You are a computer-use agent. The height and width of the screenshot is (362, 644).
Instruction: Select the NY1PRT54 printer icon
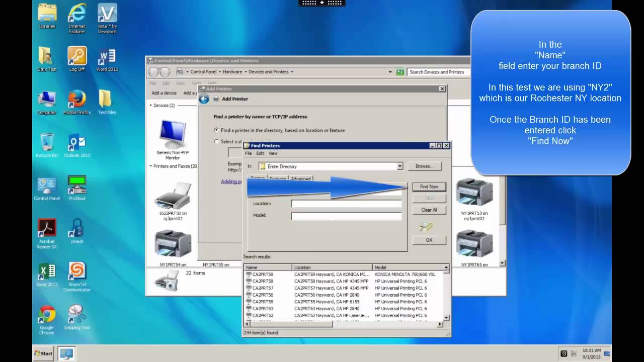pyautogui.click(x=173, y=248)
